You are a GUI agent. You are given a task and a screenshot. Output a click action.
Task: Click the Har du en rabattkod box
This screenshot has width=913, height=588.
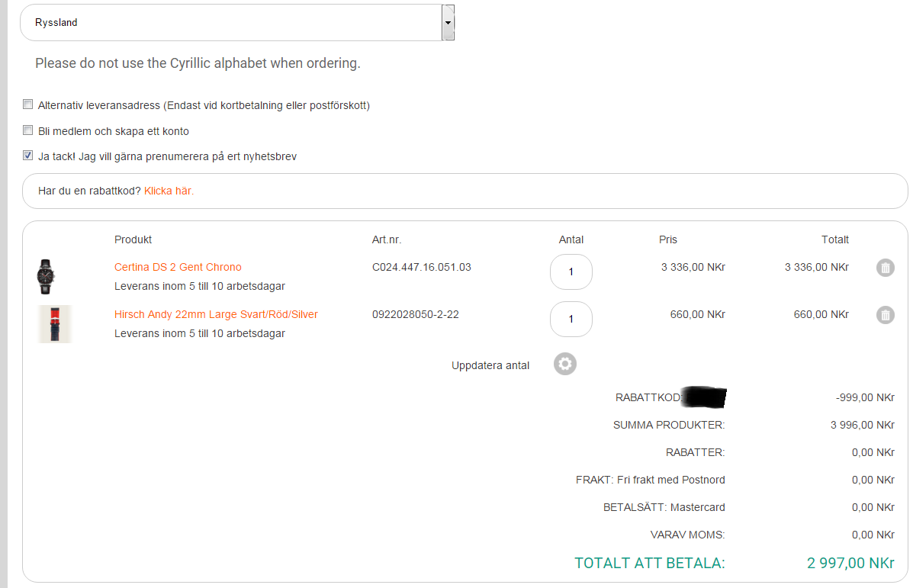(534, 191)
